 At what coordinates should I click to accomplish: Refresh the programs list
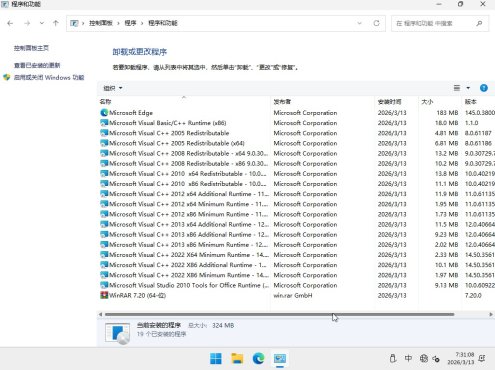pyautogui.click(x=376, y=23)
